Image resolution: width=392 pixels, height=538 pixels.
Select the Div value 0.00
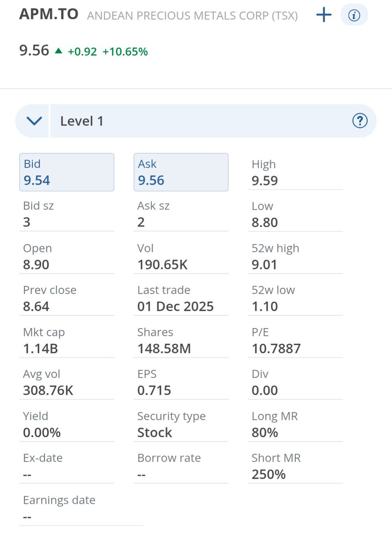click(265, 390)
